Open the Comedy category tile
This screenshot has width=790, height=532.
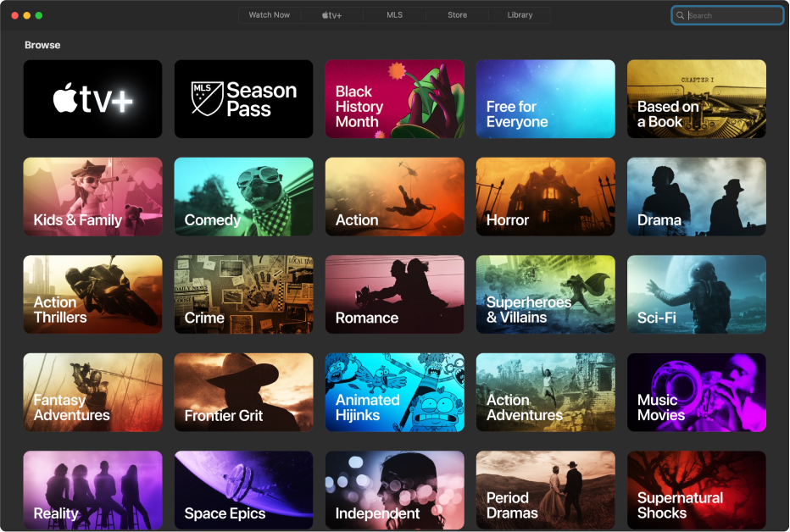[x=243, y=197]
